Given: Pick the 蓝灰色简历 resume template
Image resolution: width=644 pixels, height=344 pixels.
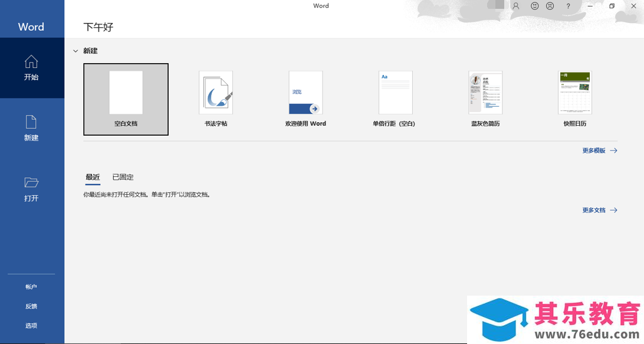Looking at the screenshot, I should [485, 99].
